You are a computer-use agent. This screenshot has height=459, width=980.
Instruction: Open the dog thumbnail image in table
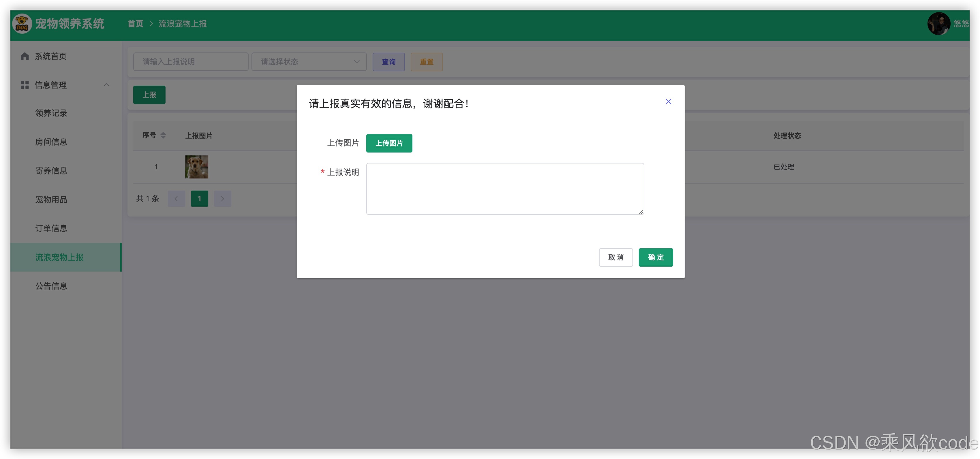pos(196,167)
